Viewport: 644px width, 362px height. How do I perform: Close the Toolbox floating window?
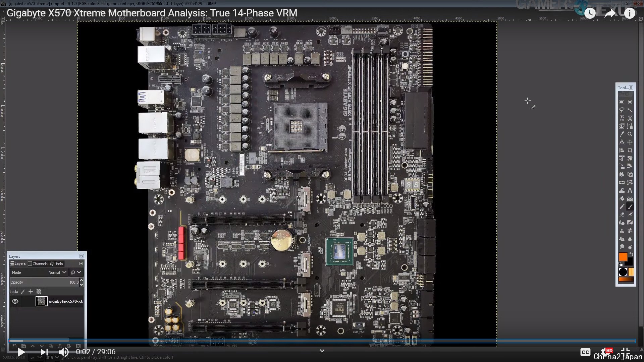[x=631, y=87]
